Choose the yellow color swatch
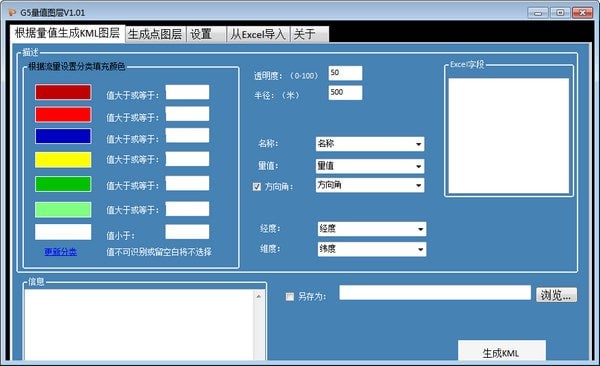The width and height of the screenshot is (600, 366). [63, 160]
